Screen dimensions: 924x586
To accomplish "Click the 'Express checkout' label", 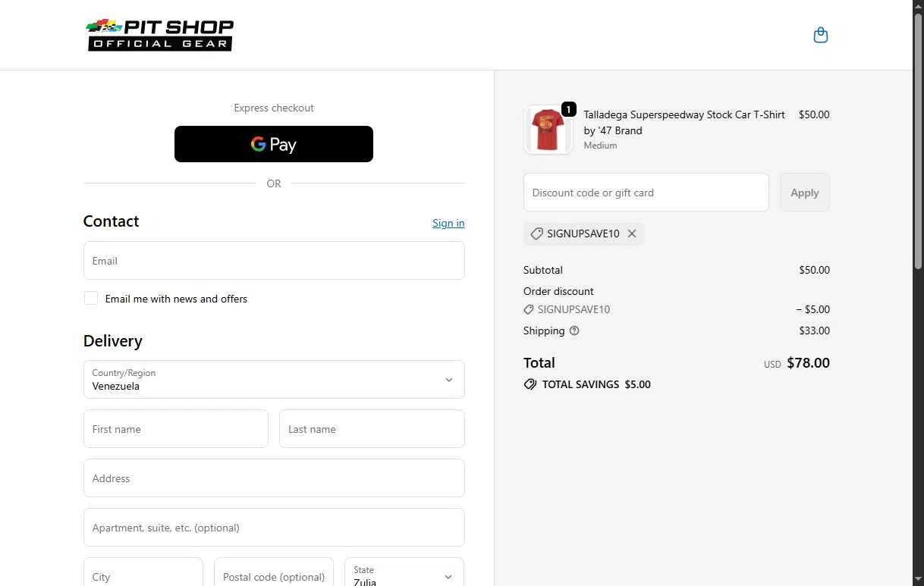I will pyautogui.click(x=274, y=108).
